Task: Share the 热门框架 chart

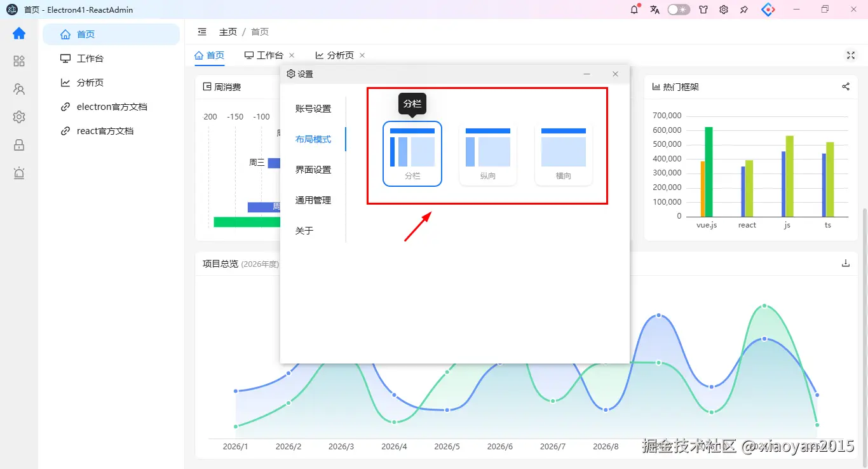Action: pyautogui.click(x=846, y=86)
